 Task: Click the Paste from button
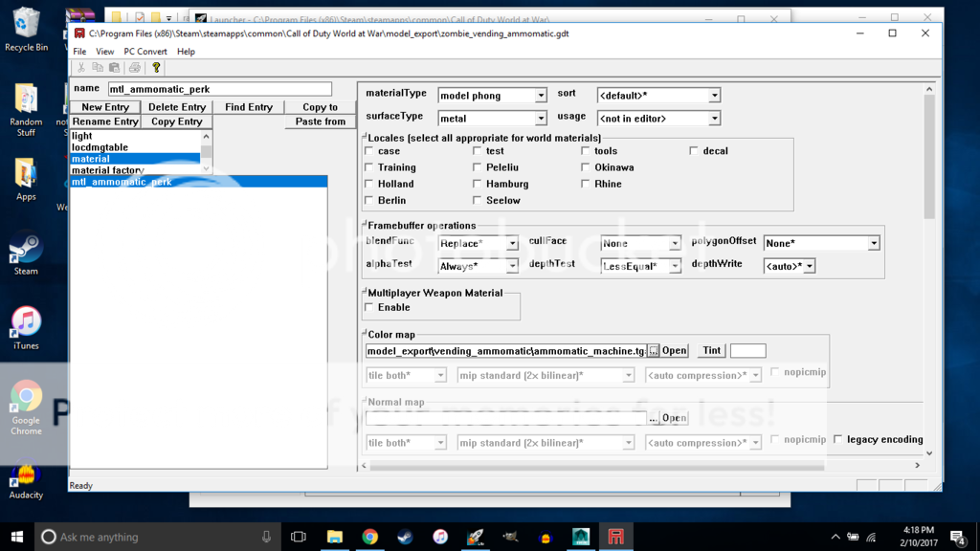pos(320,121)
